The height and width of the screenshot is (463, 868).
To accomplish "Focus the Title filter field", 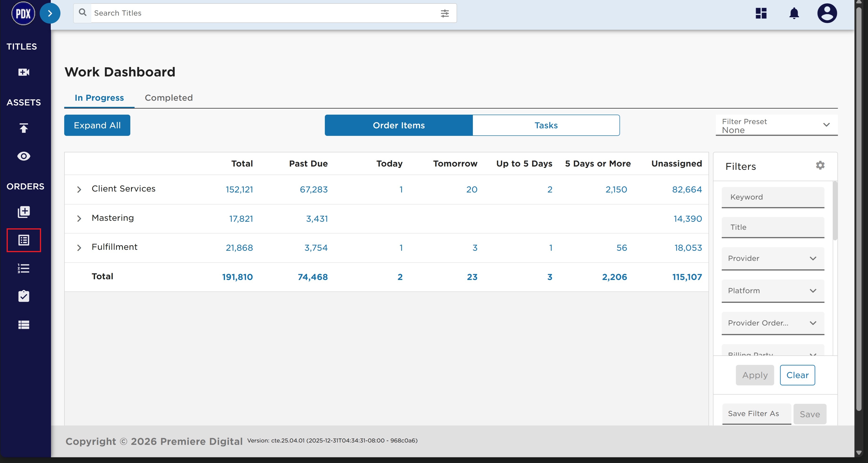I will 773,227.
